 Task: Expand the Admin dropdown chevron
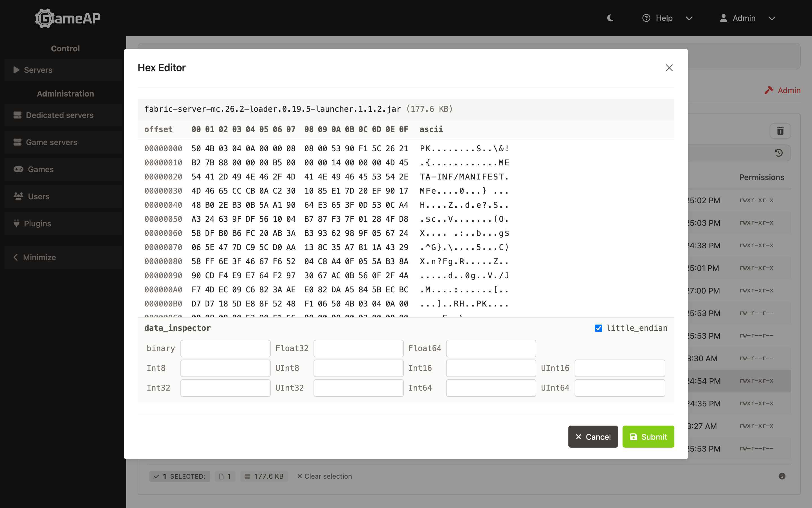point(772,18)
